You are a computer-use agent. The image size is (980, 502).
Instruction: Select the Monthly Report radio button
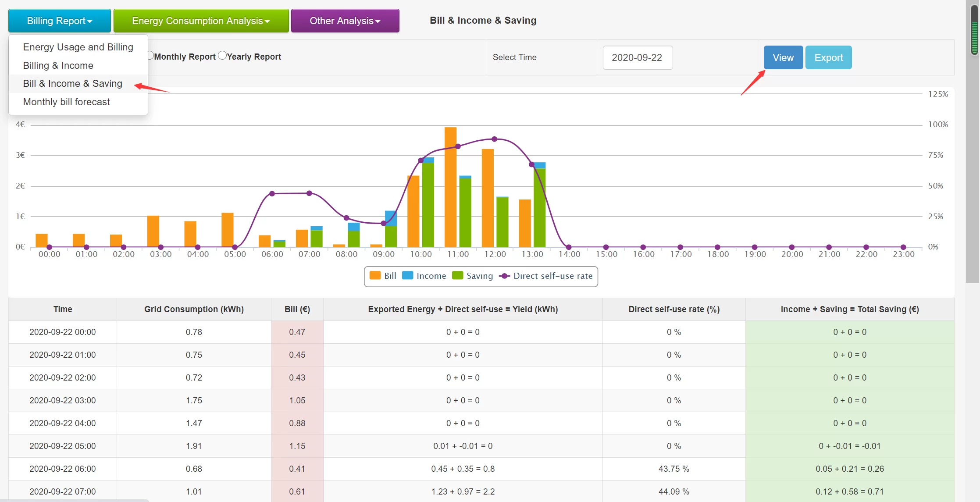150,56
